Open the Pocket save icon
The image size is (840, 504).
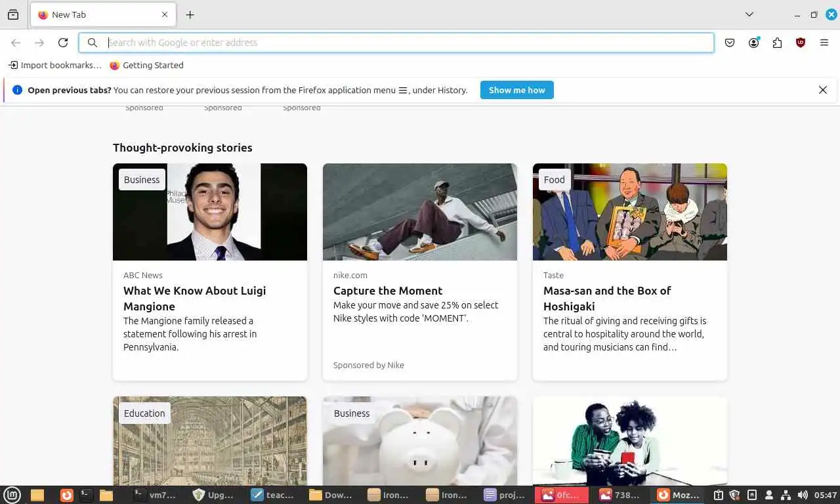(x=730, y=43)
